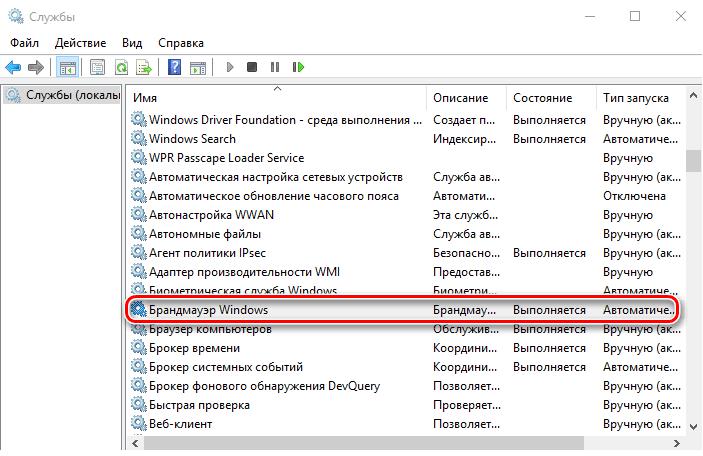Restart the service with the green icon
Viewport: 703px width, 456px height.
click(x=298, y=67)
